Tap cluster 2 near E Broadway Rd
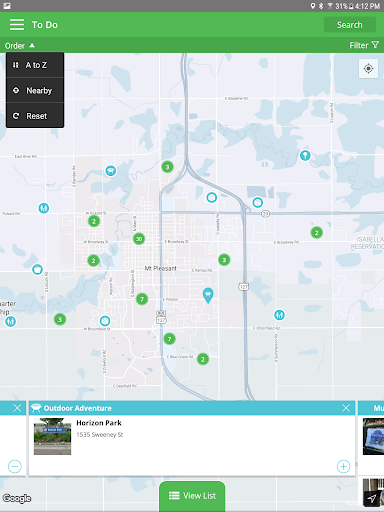Screen dimensions: 384x512 [x=317, y=233]
